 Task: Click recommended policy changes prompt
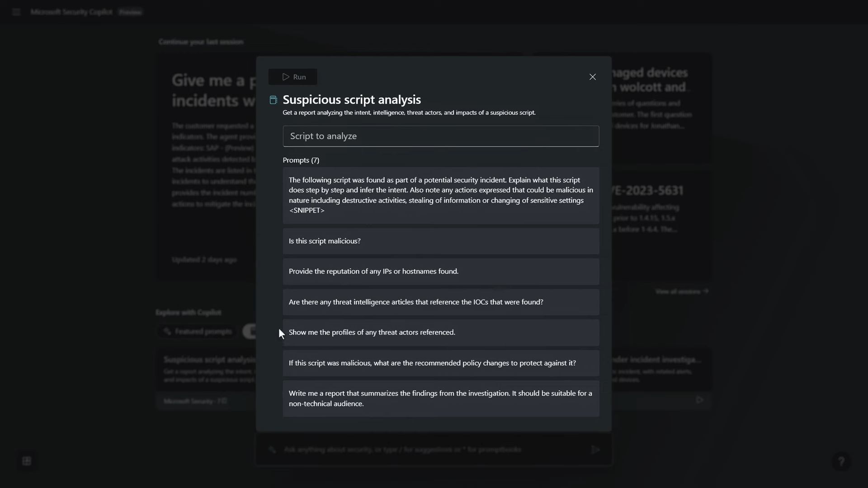pos(432,362)
